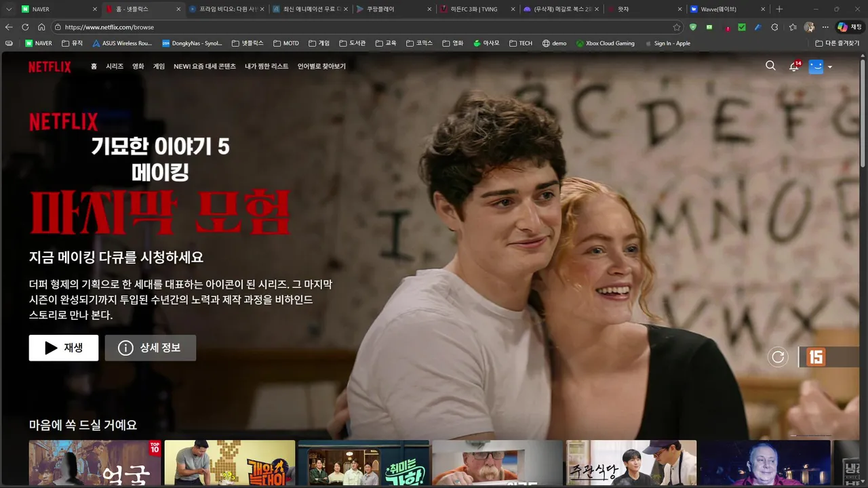
Task: Switch to the 히든FC 3화 TVING tab
Action: [478, 9]
